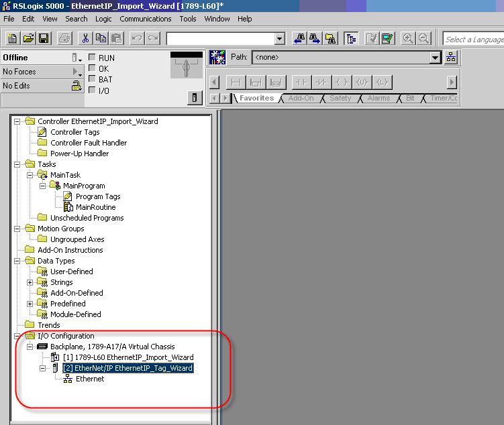
Task: Click the Select a Language input field
Action: pyautogui.click(x=473, y=39)
